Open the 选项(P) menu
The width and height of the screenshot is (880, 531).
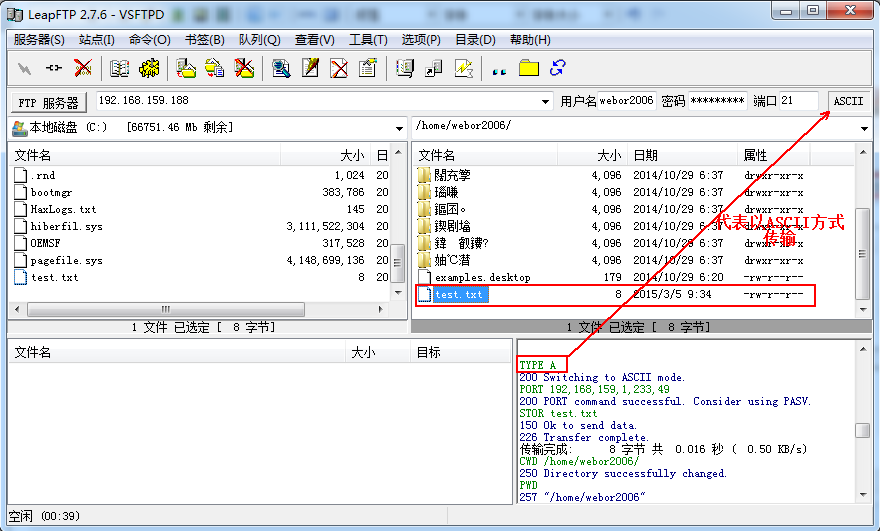point(421,40)
